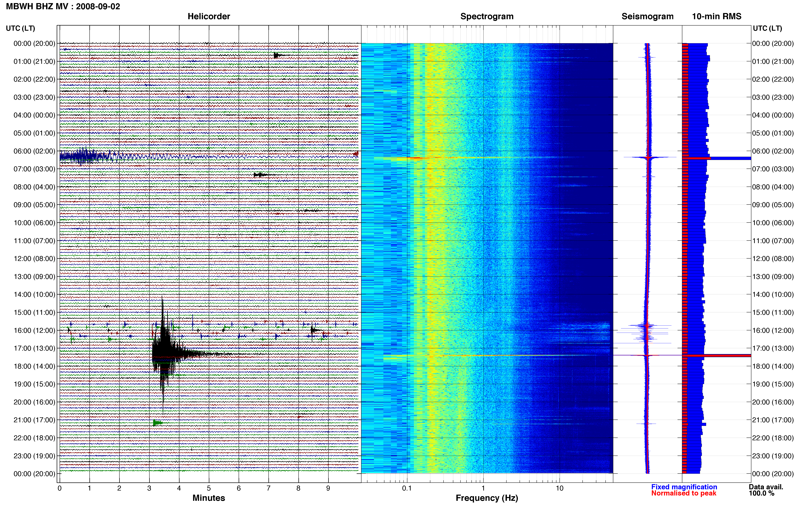Click the left 01:00 (21:00) time label
812x508 pixels.
pyautogui.click(x=34, y=62)
